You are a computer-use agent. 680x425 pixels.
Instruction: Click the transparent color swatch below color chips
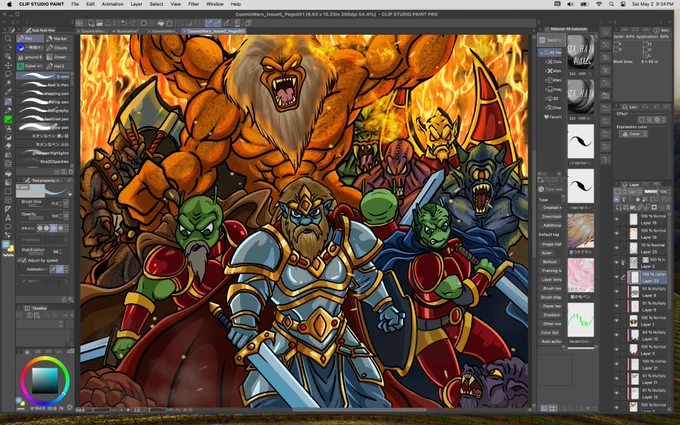(x=8, y=256)
